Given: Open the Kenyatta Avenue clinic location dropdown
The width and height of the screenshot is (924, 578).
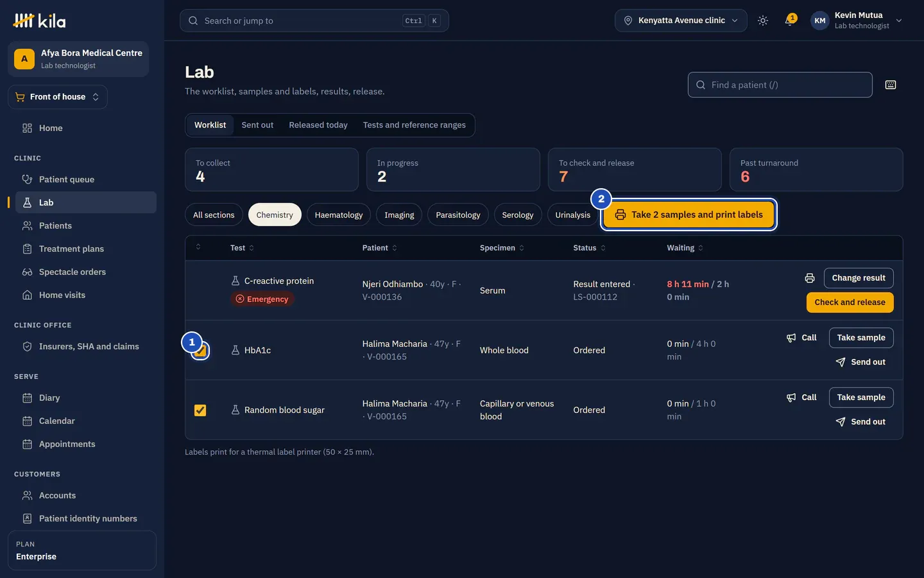Looking at the screenshot, I should [681, 21].
